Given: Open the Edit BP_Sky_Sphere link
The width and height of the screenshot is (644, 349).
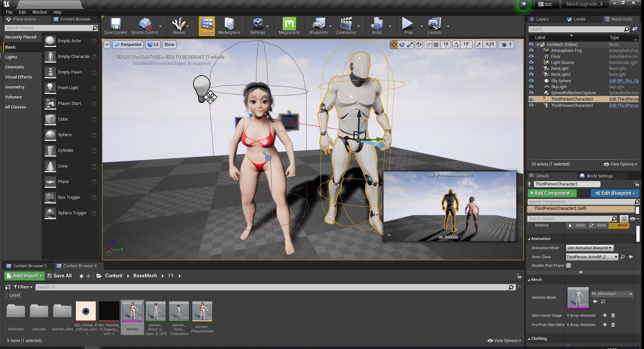Looking at the screenshot, I should (x=624, y=81).
